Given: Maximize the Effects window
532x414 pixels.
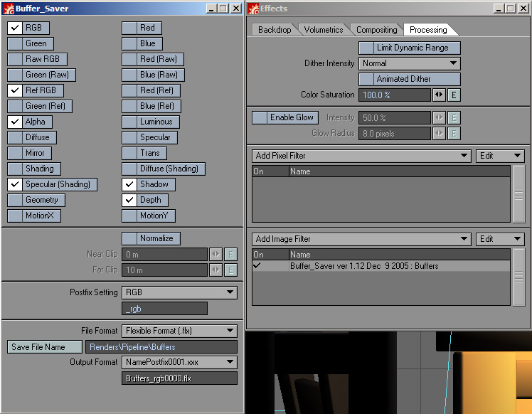Looking at the screenshot, I should click(511, 9).
